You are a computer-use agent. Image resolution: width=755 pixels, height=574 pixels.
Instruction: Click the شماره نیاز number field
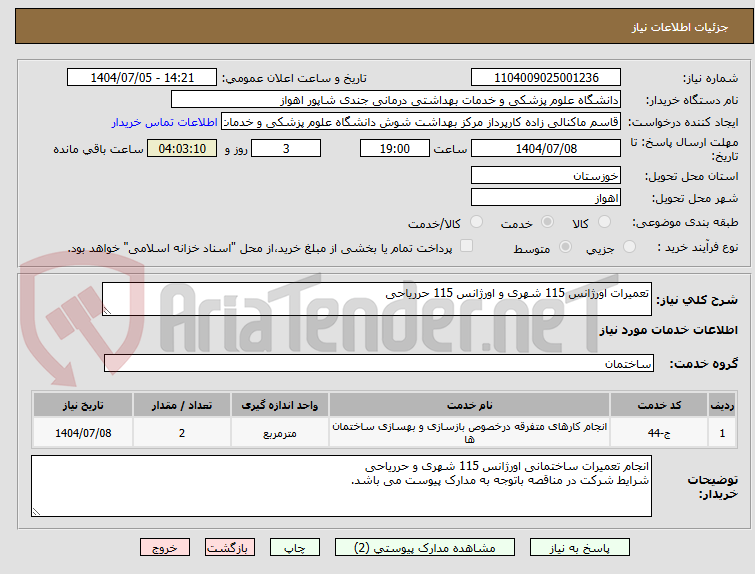[x=546, y=78]
